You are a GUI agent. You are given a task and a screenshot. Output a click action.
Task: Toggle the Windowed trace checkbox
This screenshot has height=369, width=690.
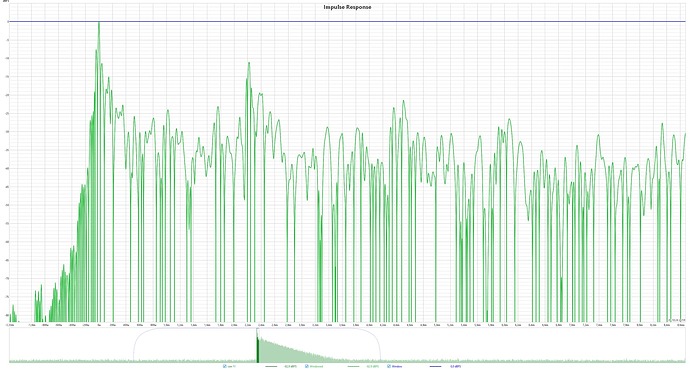(307, 366)
